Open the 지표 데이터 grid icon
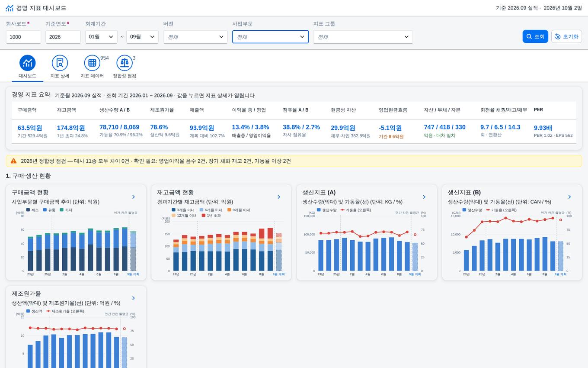 92,63
